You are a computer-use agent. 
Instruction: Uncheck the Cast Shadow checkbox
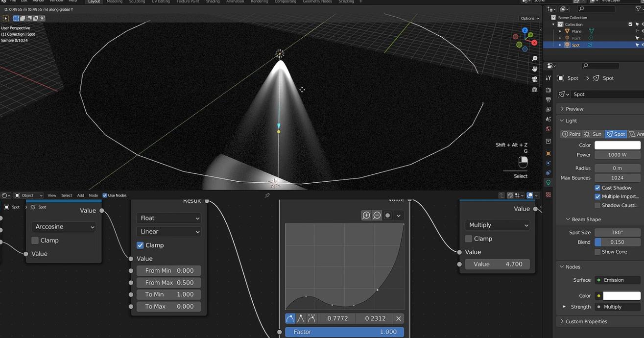point(597,188)
